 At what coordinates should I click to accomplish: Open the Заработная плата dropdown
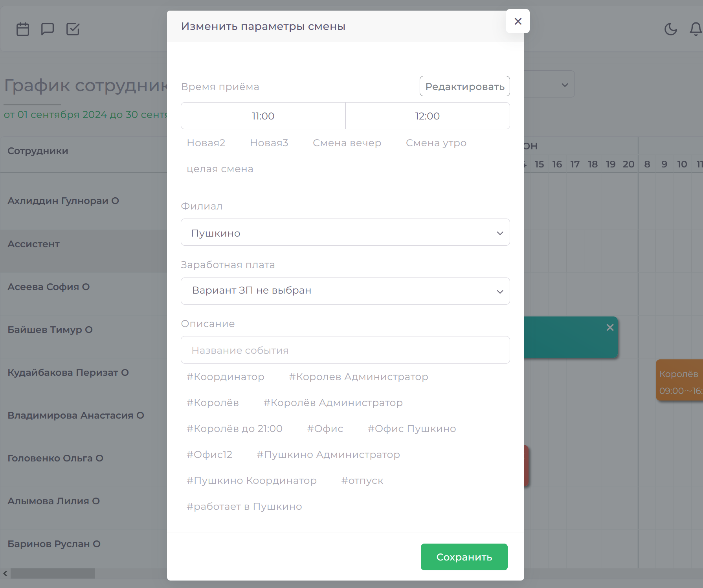tap(345, 291)
